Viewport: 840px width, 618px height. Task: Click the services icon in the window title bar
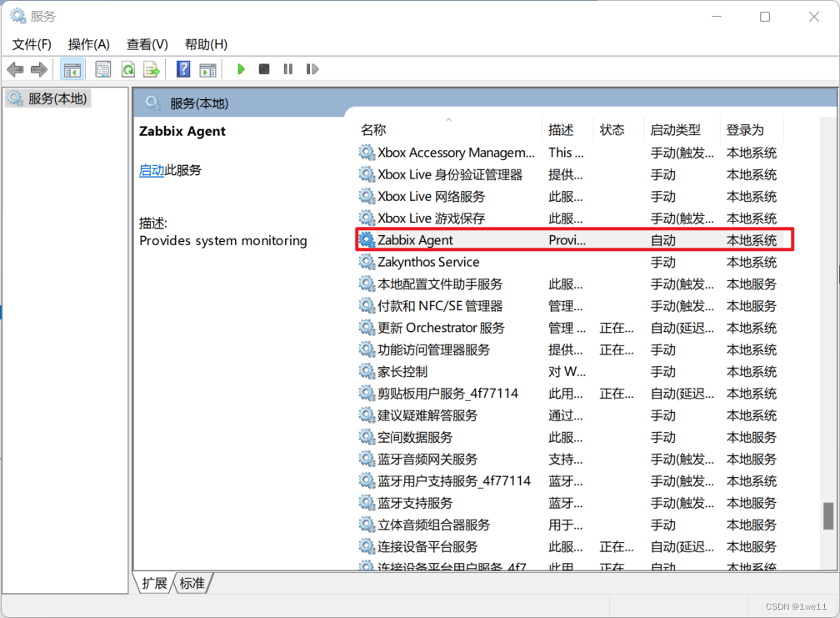18,16
